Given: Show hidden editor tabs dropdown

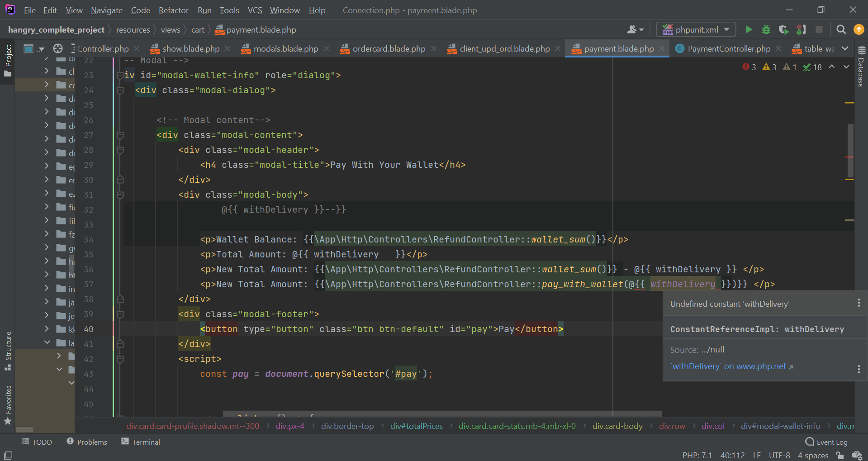Looking at the screenshot, I should click(x=845, y=48).
